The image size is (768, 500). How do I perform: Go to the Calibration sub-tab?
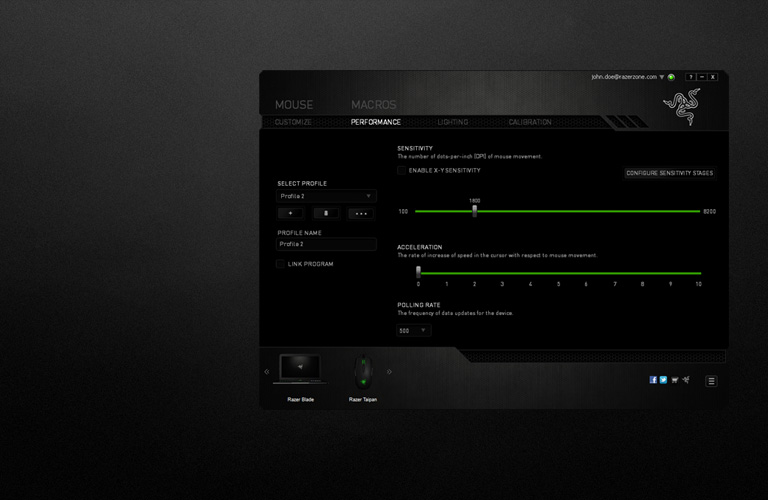tap(529, 122)
